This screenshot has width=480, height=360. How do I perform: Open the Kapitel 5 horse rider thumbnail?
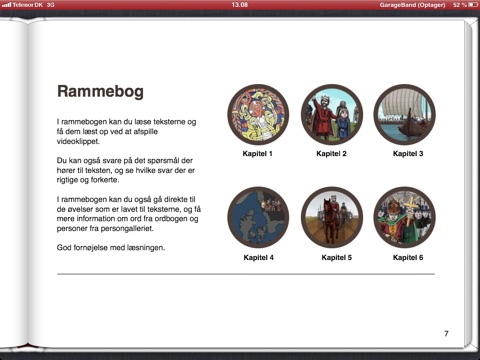(x=332, y=217)
